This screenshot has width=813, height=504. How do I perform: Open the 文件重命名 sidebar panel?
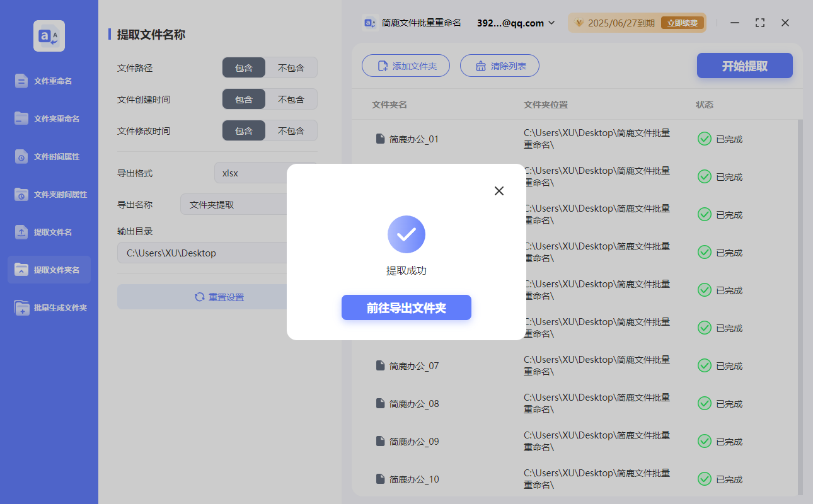pos(49,81)
